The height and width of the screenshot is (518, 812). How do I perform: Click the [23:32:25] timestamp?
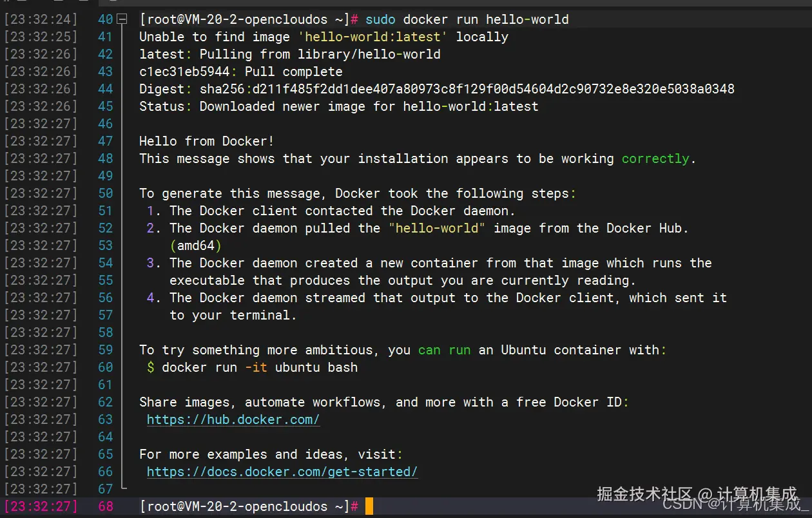pyautogui.click(x=40, y=37)
